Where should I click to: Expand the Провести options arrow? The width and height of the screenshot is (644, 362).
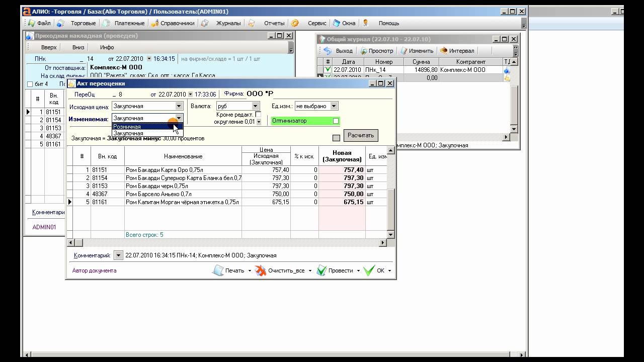point(358,271)
